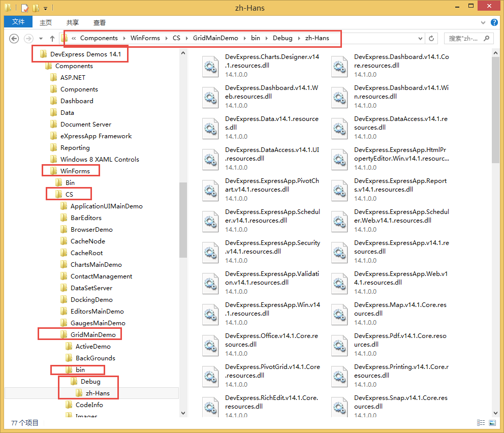Open the 共享 ribbon tab

73,22
